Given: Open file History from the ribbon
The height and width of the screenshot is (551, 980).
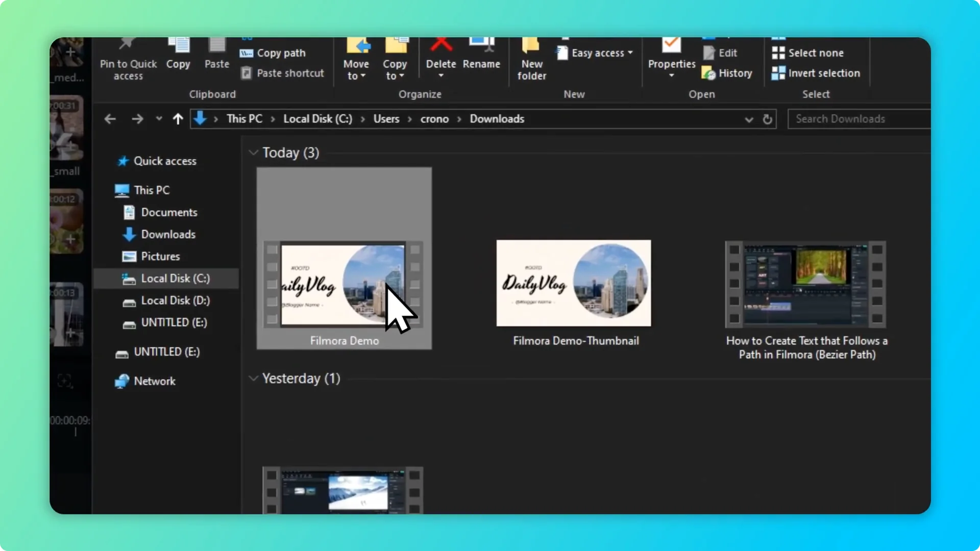Looking at the screenshot, I should (727, 73).
